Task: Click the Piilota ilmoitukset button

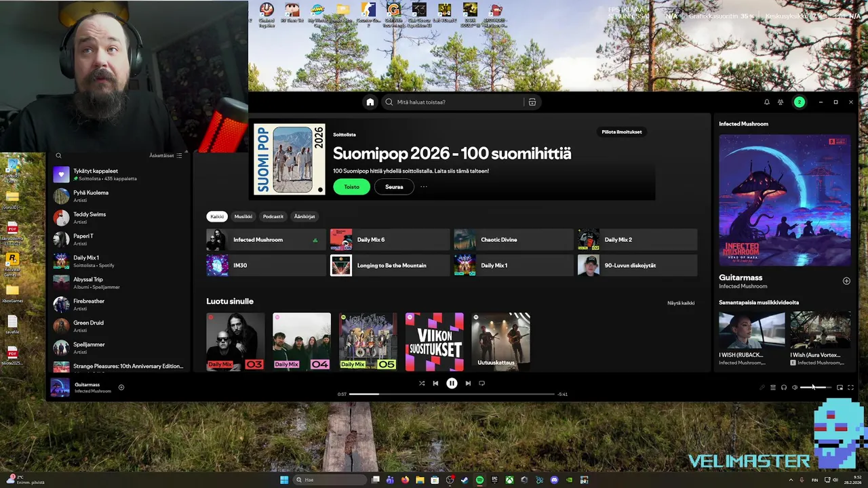Action: [x=622, y=132]
